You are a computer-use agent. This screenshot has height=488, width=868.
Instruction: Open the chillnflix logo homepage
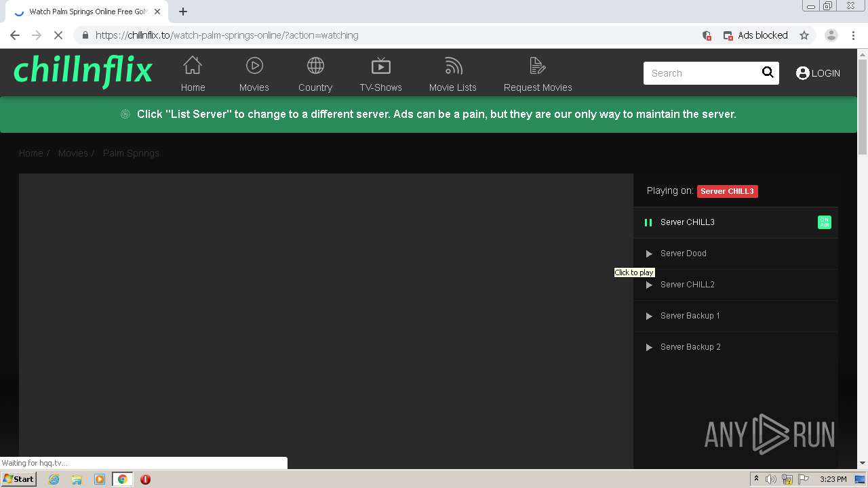[83, 71]
